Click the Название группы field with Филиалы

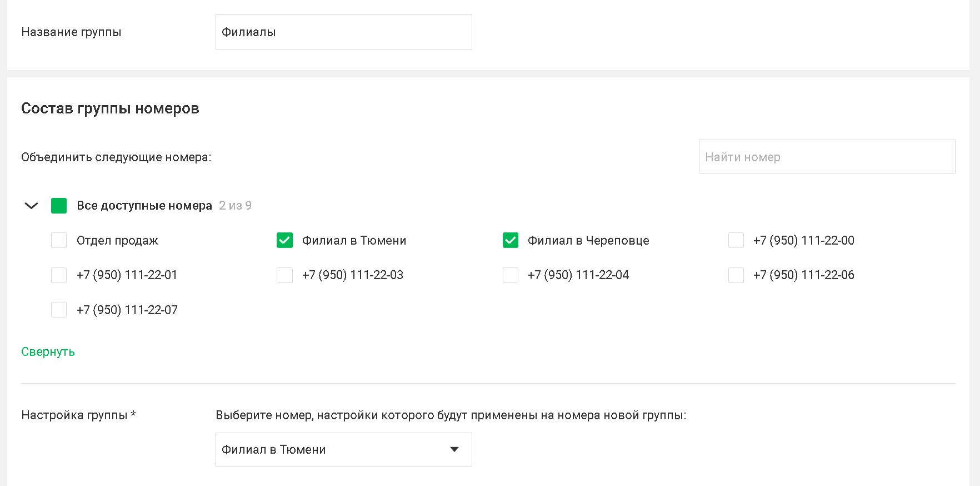click(343, 32)
